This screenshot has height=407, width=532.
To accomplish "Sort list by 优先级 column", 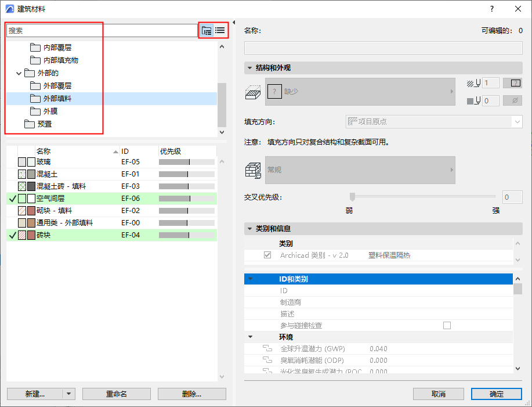I will 187,151.
